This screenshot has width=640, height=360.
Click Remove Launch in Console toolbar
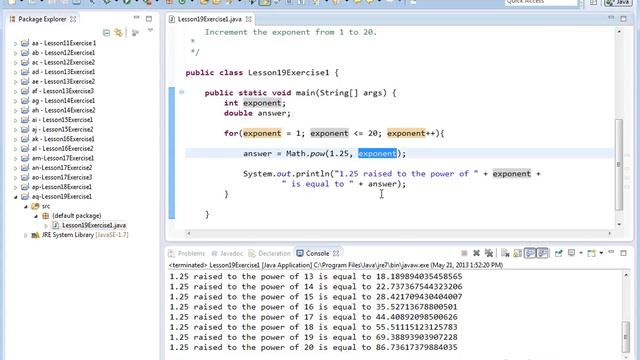coord(476,253)
